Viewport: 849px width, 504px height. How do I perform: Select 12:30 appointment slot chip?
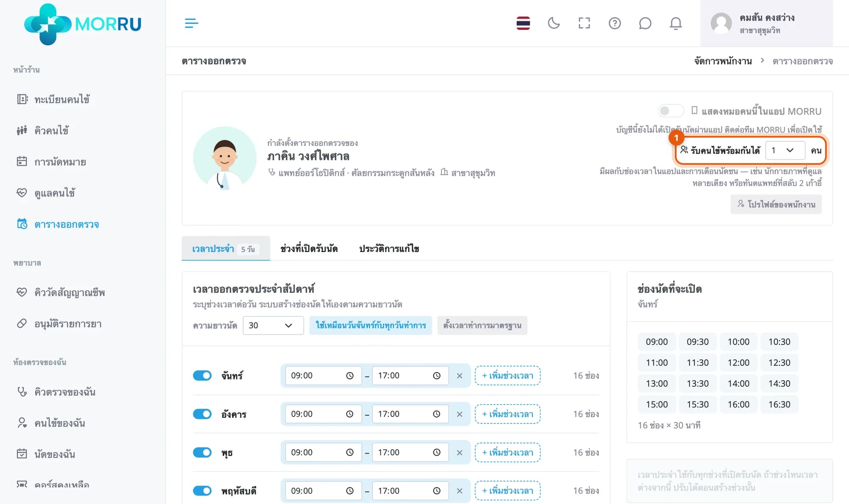point(779,362)
